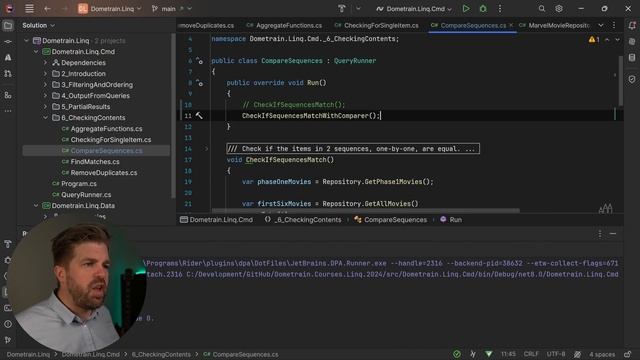Click the editor vertical scrollbar

[621, 81]
